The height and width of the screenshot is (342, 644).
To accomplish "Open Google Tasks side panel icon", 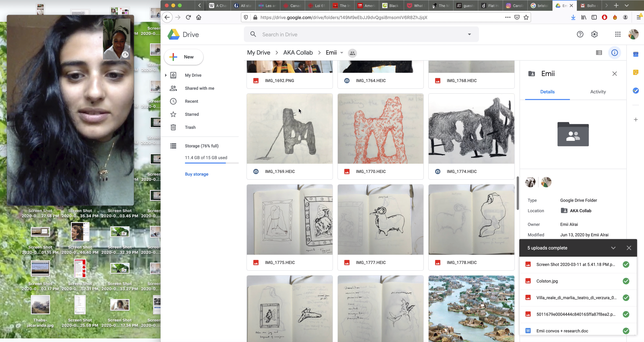I will pyautogui.click(x=636, y=91).
